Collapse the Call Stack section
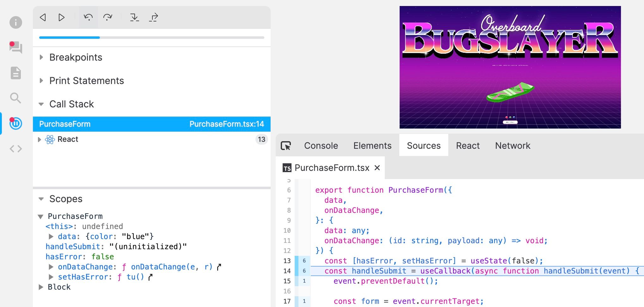 click(x=41, y=104)
